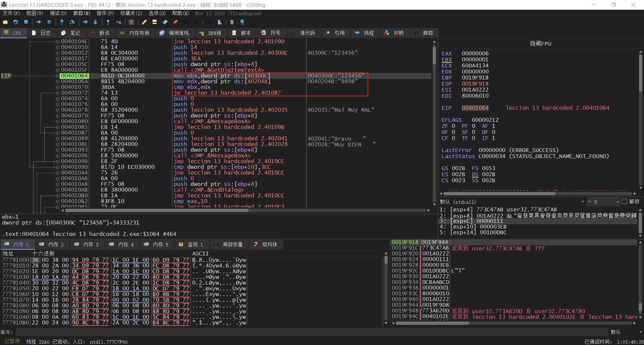The width and height of the screenshot is (644, 345).
Task: Open the Scylla 'S' plugin icon
Action: [131, 22]
